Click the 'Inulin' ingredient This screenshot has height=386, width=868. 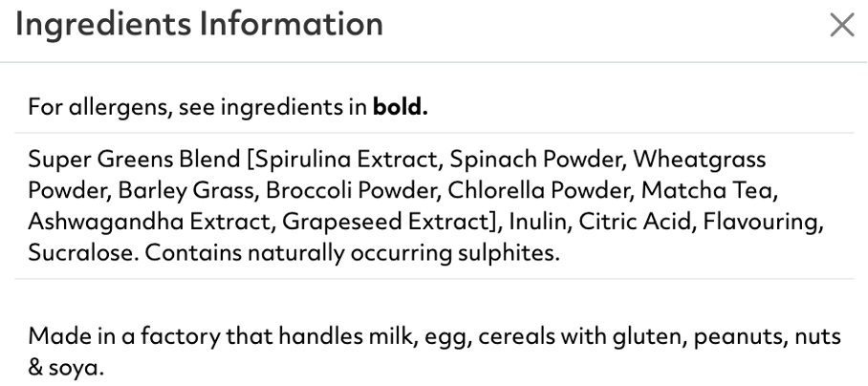(539, 222)
